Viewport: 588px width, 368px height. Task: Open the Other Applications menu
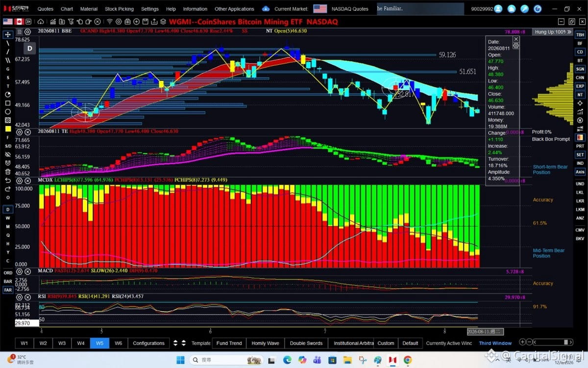click(x=234, y=9)
